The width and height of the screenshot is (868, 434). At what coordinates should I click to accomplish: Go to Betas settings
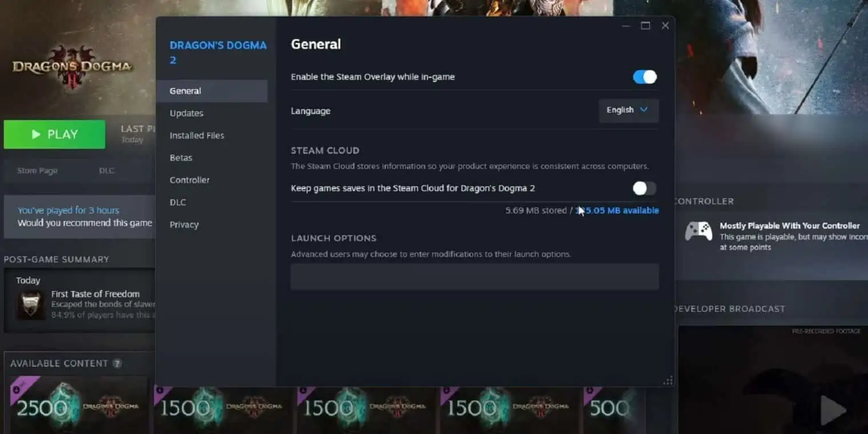181,158
